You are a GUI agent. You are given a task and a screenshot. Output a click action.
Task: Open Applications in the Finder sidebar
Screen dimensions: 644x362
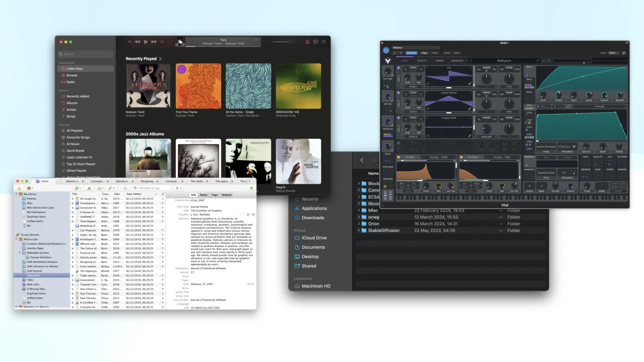click(x=314, y=209)
